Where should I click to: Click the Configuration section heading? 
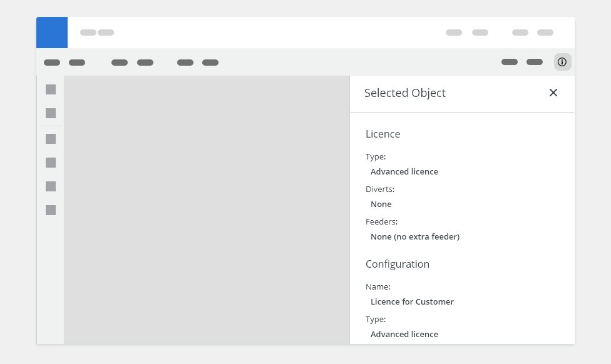[398, 264]
